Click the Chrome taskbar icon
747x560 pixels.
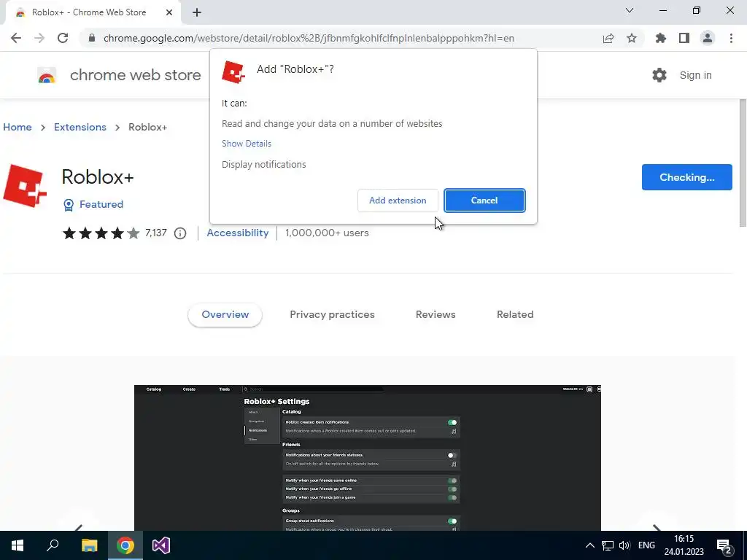(x=125, y=545)
